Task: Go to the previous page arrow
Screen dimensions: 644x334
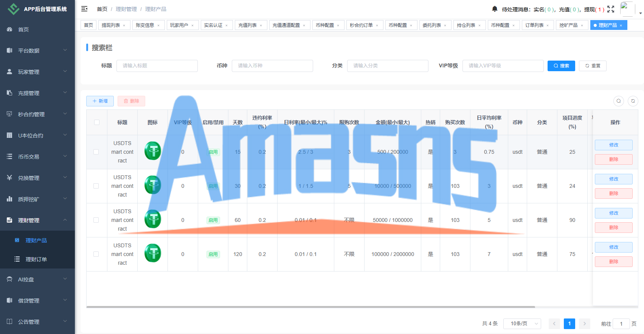Action: pos(554,324)
